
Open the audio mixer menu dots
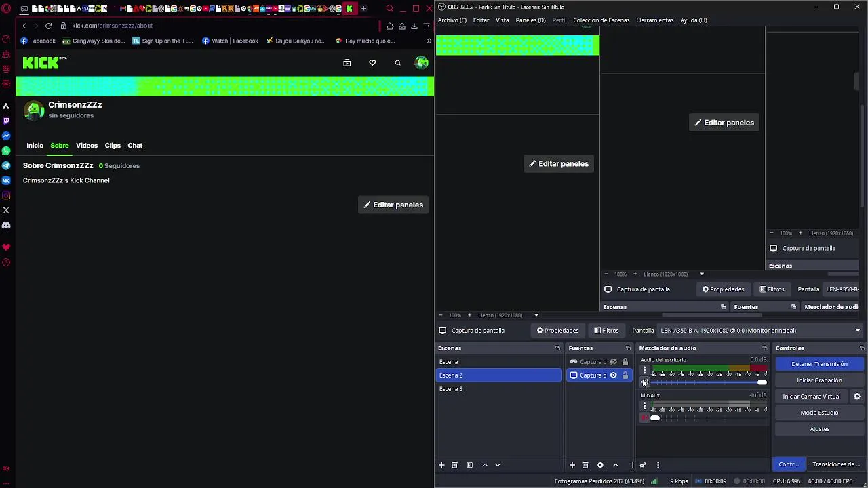click(658, 465)
